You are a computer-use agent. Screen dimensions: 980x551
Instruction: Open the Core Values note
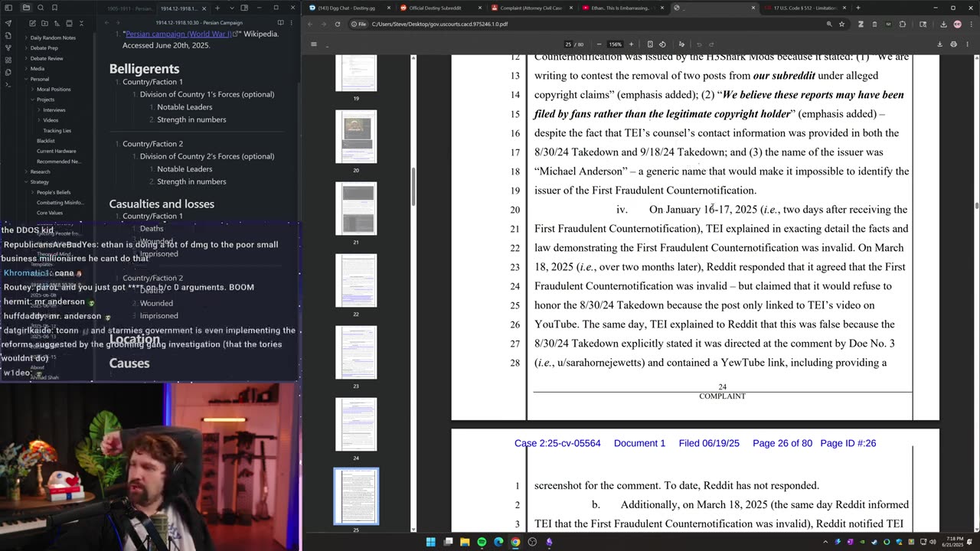[50, 213]
